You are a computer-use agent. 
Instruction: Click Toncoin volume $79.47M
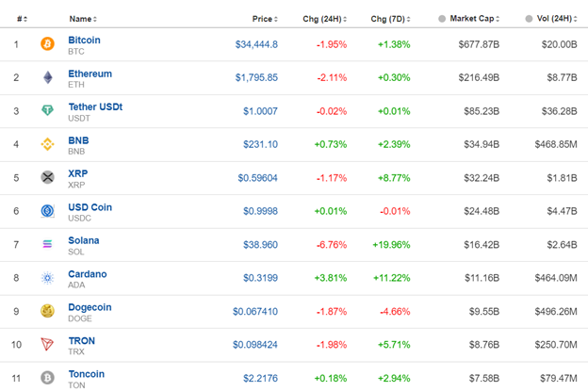click(x=559, y=378)
